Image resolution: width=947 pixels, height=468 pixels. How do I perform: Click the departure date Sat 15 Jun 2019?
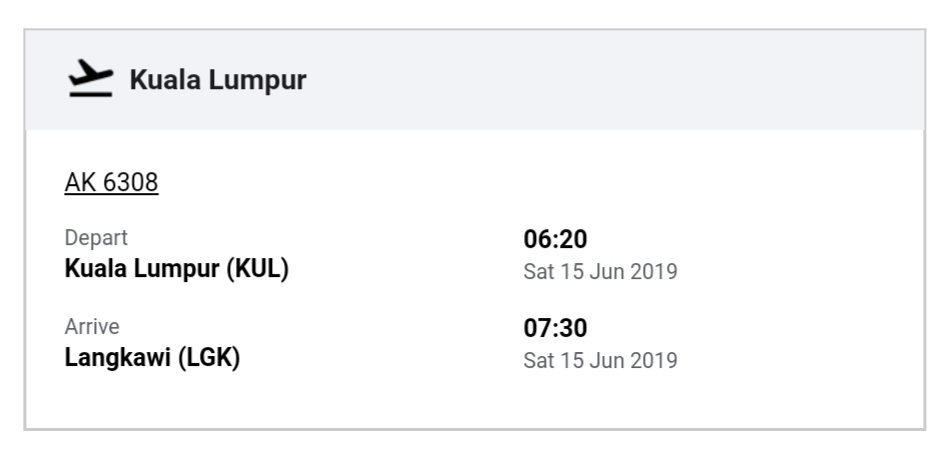pyautogui.click(x=600, y=271)
